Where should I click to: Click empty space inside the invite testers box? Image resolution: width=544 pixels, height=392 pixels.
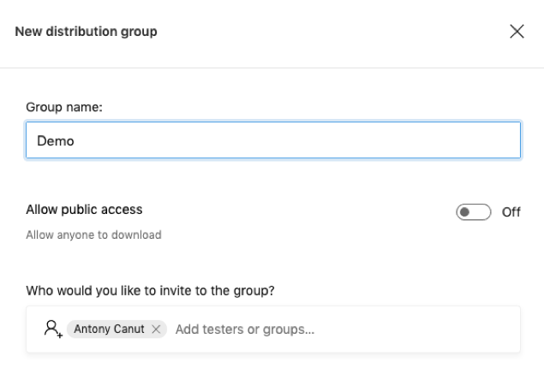[416, 330]
